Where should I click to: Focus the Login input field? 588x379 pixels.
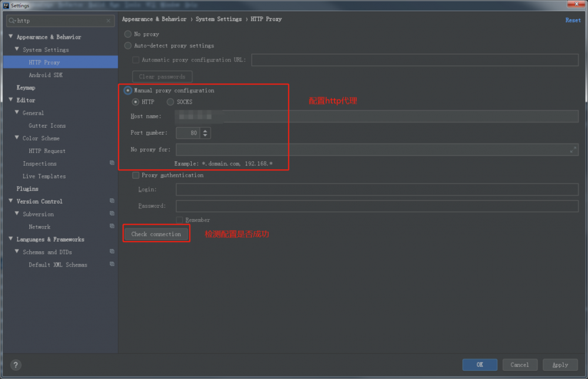(x=377, y=189)
